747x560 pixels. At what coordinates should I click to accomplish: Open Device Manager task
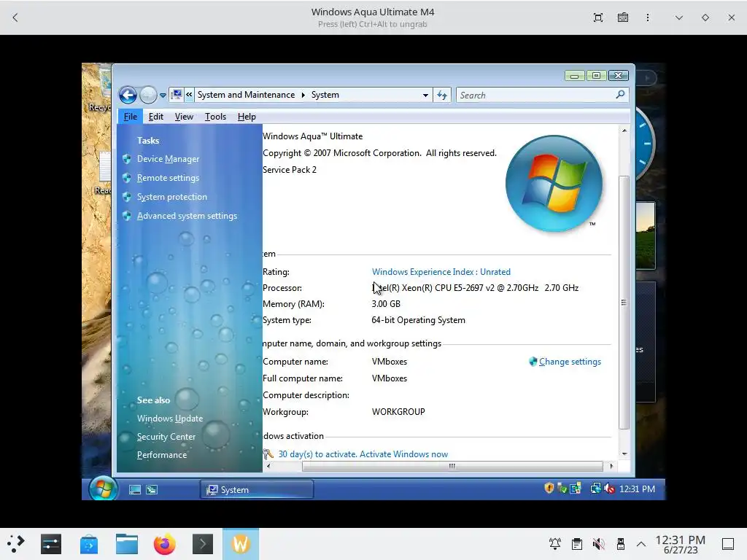[x=169, y=159]
